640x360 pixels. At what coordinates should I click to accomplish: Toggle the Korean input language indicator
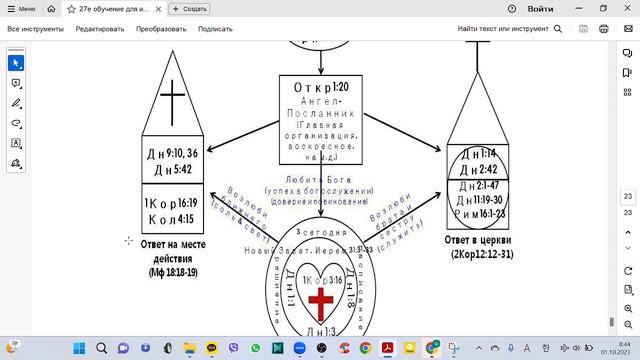[546, 348]
